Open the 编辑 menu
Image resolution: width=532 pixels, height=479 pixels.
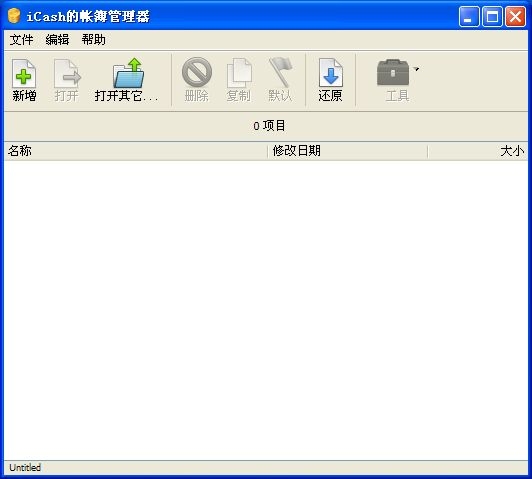pyautogui.click(x=57, y=40)
